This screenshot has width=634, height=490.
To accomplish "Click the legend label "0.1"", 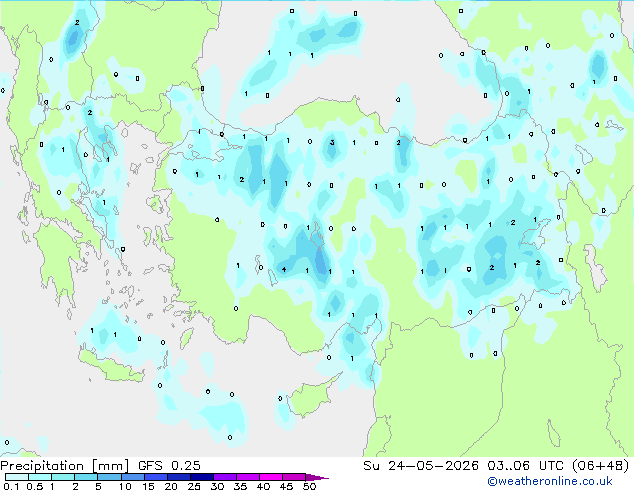I will pyautogui.click(x=11, y=486).
